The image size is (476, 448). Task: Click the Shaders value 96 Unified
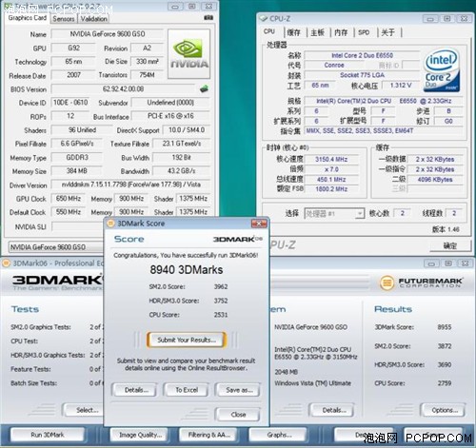click(x=82, y=130)
